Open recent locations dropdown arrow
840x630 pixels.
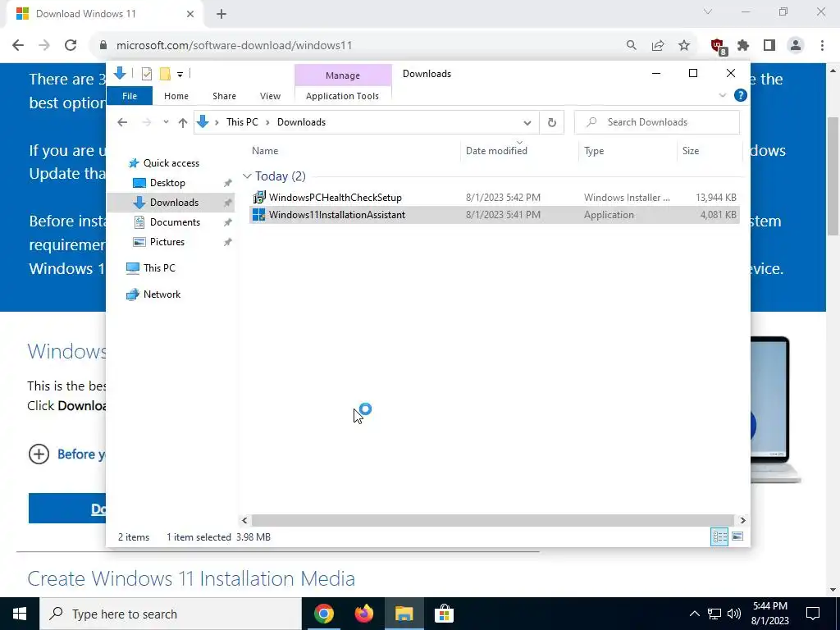point(166,122)
